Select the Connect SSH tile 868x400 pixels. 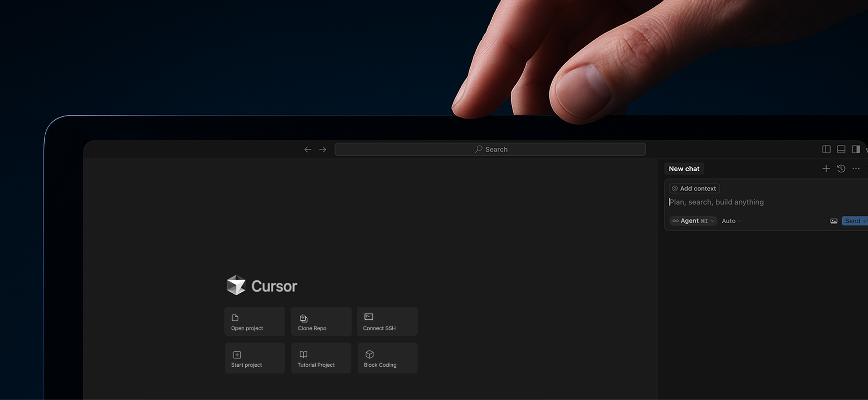point(387,321)
